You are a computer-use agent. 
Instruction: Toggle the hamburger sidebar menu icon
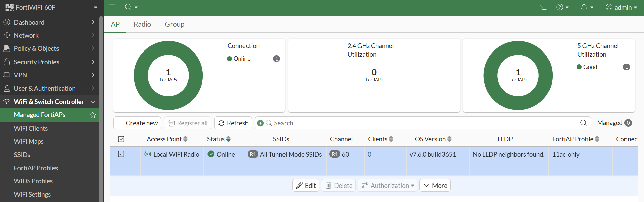[x=112, y=7]
